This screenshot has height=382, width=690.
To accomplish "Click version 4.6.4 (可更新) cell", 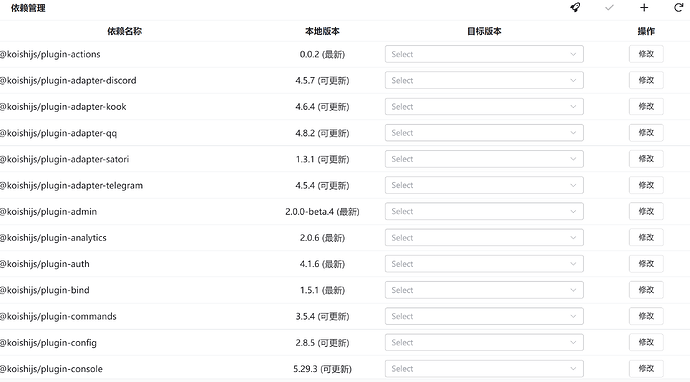I will click(x=323, y=107).
